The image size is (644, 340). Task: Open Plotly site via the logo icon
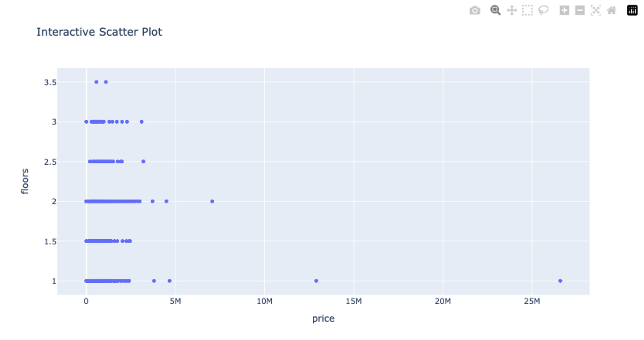pos(632,11)
